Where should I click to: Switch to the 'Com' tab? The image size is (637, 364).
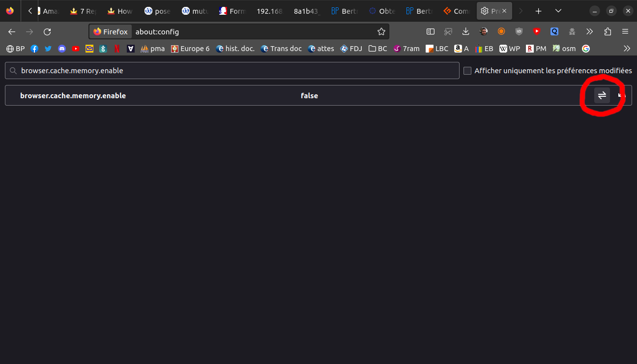457,11
